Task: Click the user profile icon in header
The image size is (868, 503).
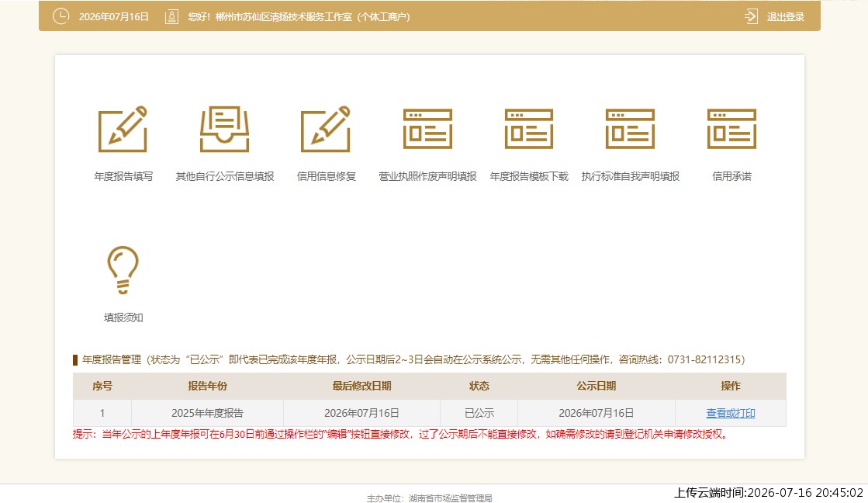Action: (171, 16)
